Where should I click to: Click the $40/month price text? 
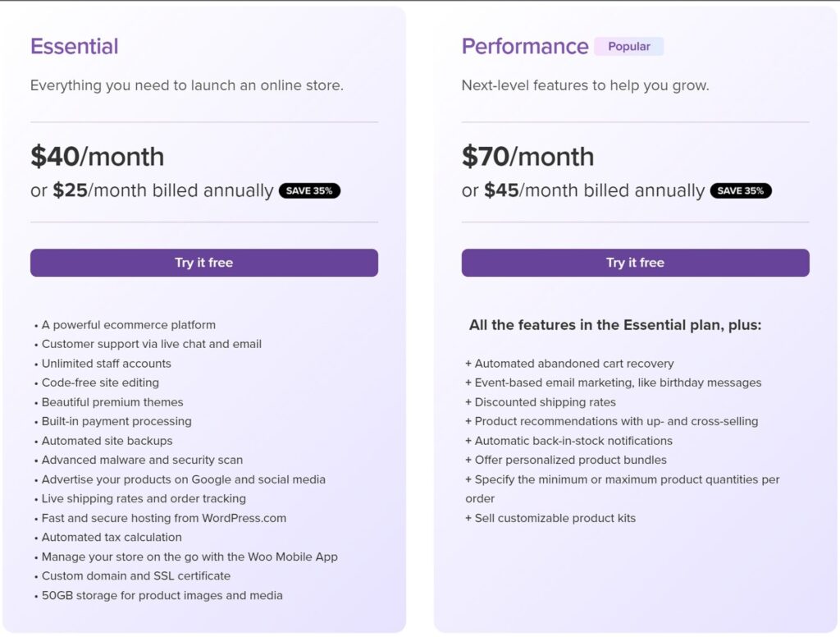point(98,157)
